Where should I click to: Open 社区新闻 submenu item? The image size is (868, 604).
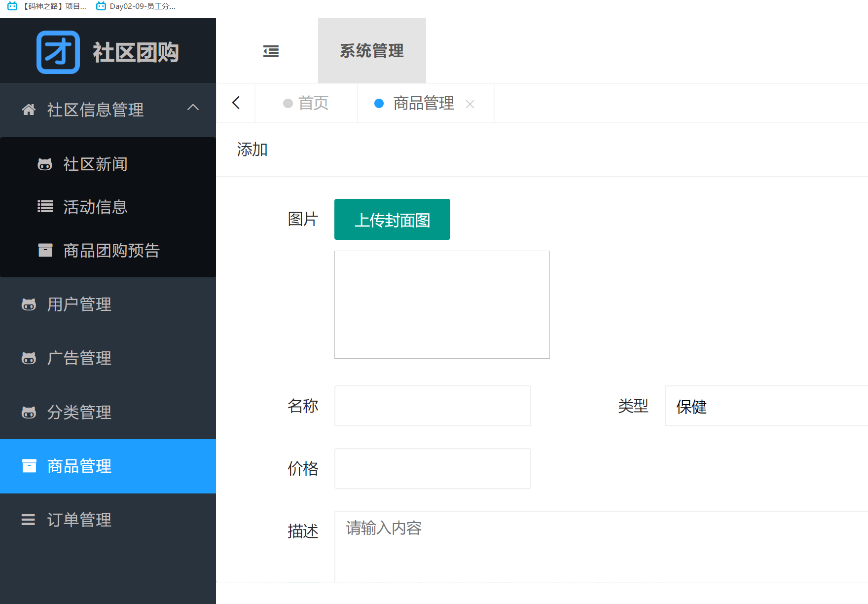click(x=108, y=164)
